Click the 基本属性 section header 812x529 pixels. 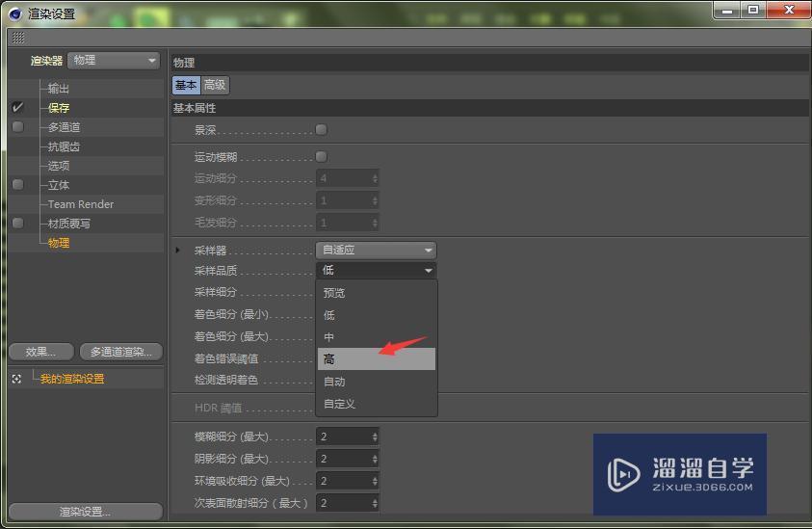click(490, 108)
